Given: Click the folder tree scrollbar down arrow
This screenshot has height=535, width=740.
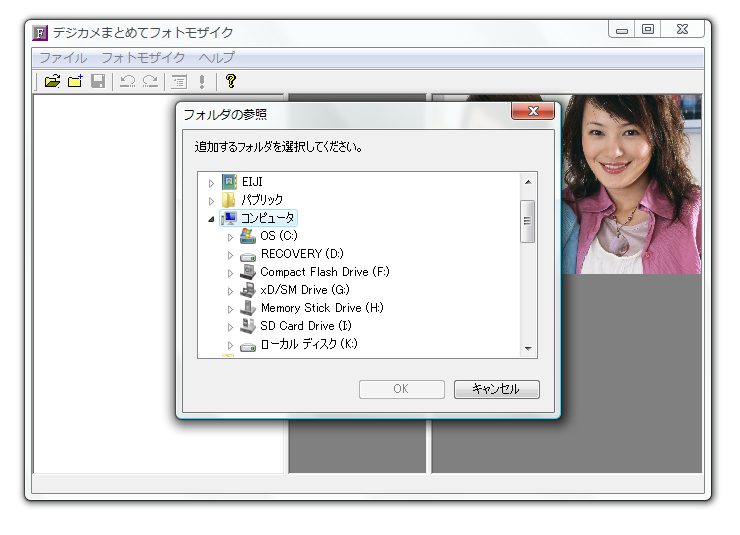Looking at the screenshot, I should tap(528, 349).
